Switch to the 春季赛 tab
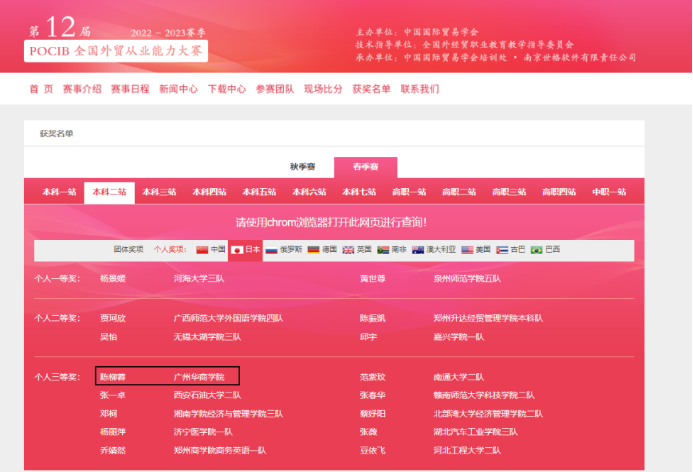Viewport: 693px width, 472px height. coord(365,167)
